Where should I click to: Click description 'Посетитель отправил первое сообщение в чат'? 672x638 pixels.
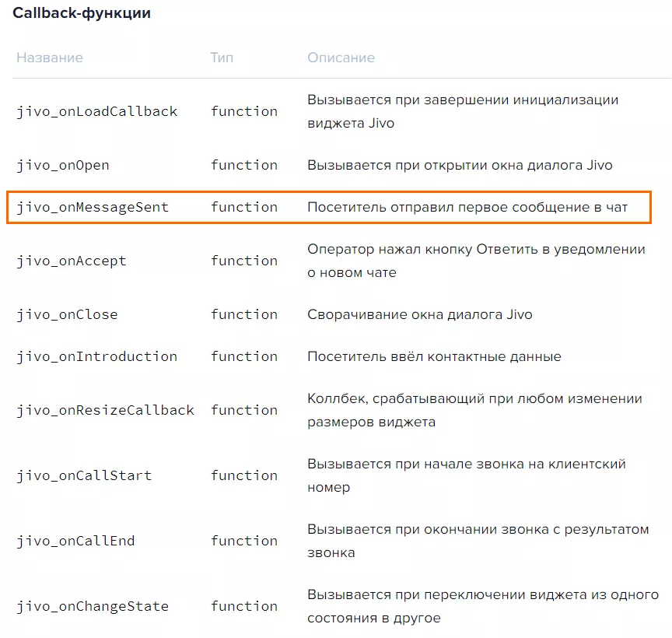tap(467, 208)
